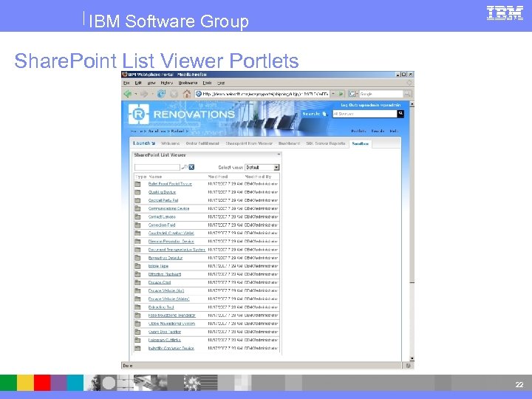Click the folder icon of Edible Tape row
The height and width of the screenshot is (399, 532).
pos(137,266)
